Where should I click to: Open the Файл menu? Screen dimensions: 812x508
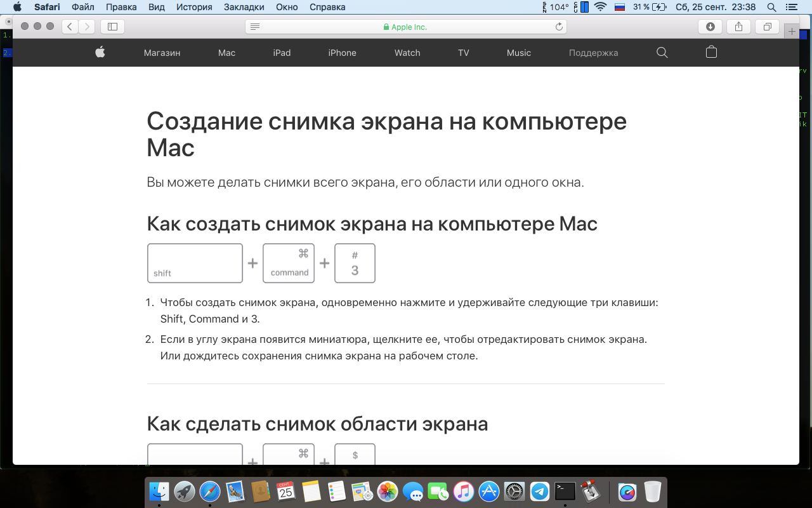tap(83, 7)
